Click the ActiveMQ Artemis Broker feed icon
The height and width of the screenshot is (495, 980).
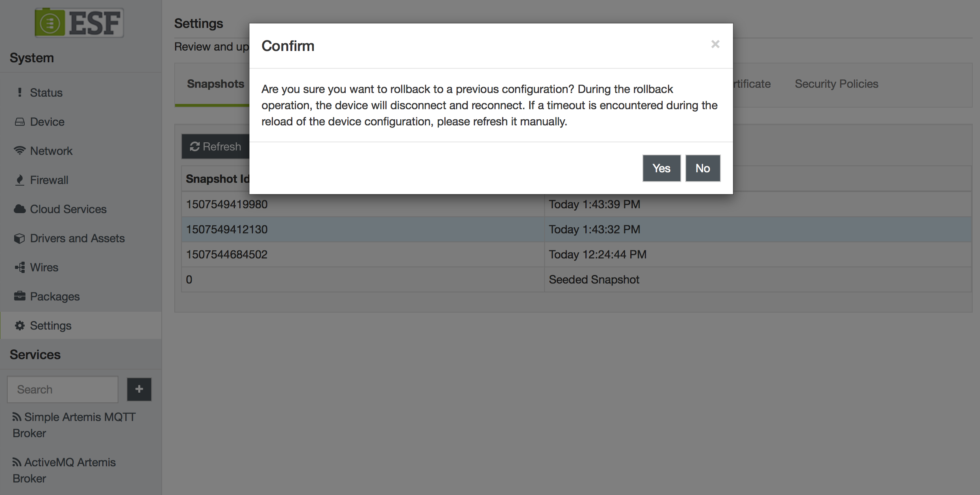click(x=17, y=462)
